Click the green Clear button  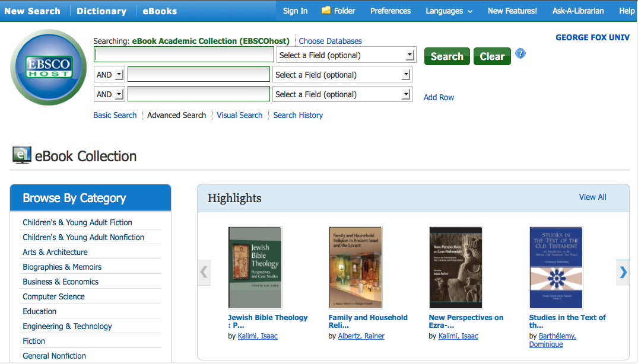coord(492,56)
